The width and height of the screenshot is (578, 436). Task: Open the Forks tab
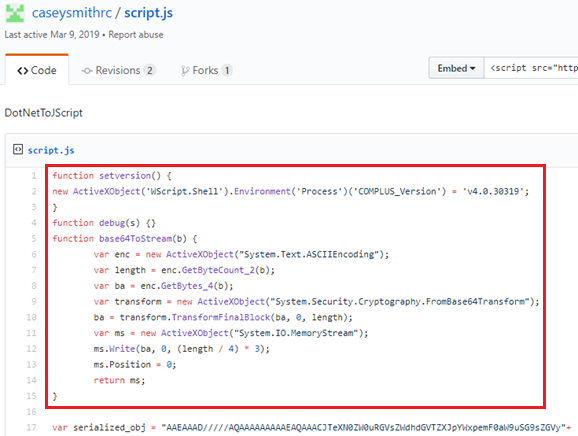tap(206, 70)
